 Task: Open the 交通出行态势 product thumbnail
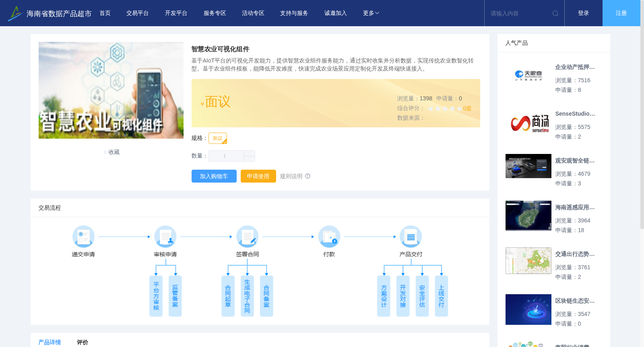(x=528, y=261)
